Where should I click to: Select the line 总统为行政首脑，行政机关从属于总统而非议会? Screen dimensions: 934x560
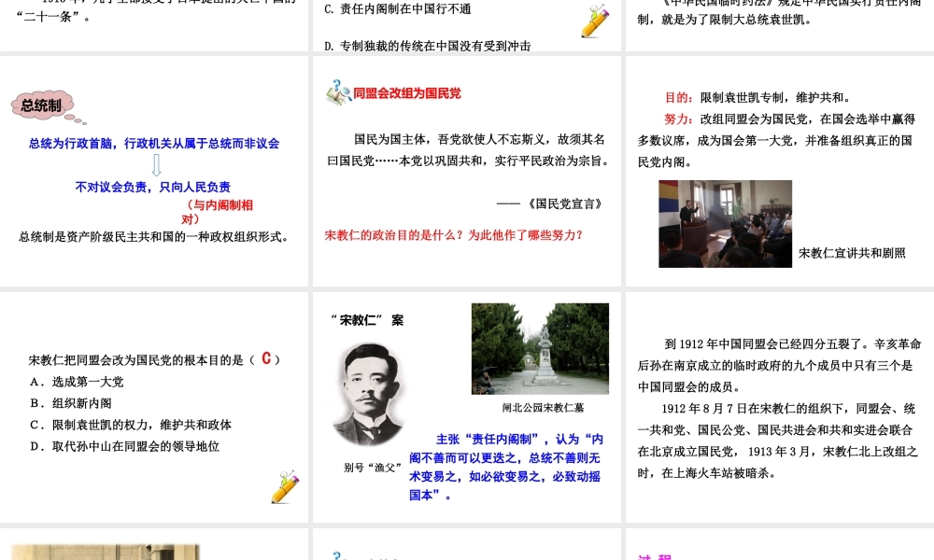click(154, 144)
